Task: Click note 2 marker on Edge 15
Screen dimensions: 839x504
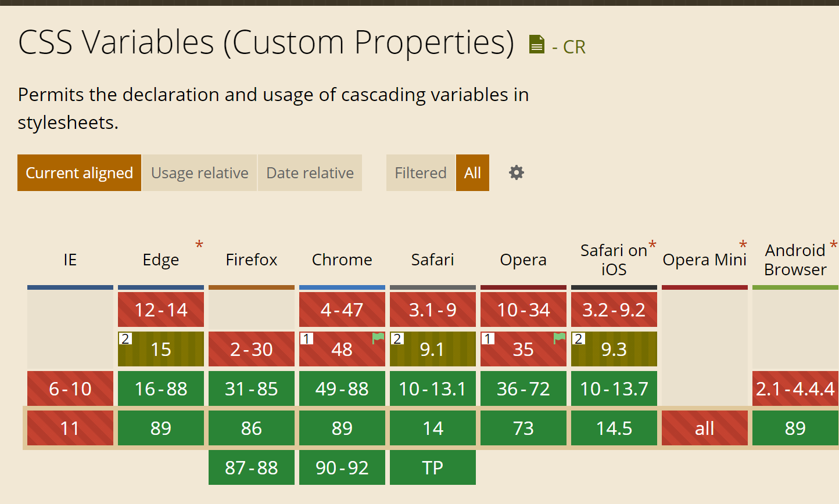Action: [125, 339]
